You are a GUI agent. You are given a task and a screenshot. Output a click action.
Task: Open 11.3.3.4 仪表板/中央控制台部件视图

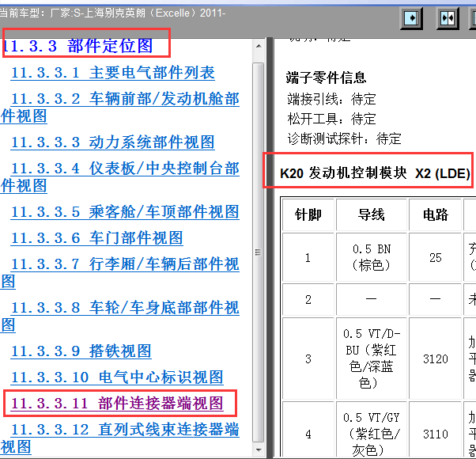(120, 177)
